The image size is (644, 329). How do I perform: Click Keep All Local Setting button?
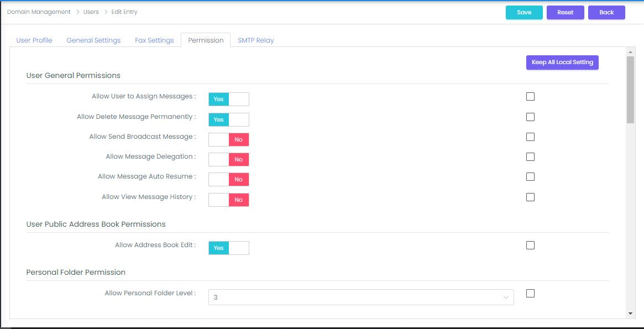(x=562, y=62)
